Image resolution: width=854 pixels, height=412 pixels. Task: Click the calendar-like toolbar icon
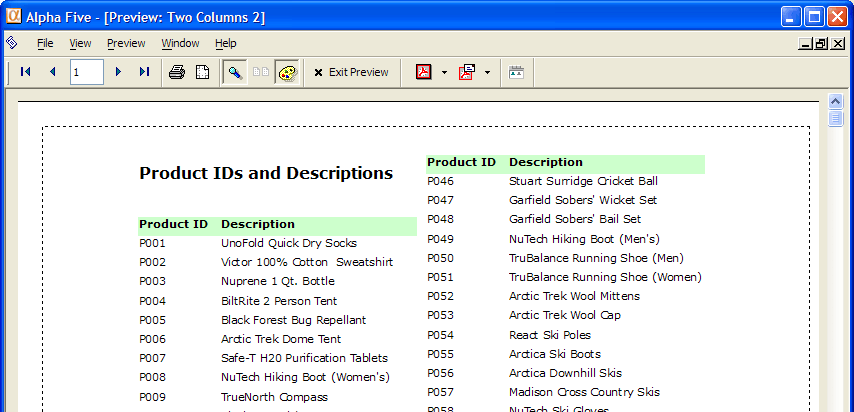(516, 72)
